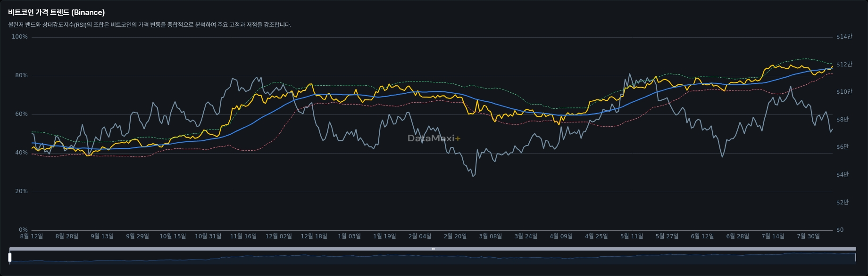This screenshot has height=276, width=868.
Task: Click the 4월 25일 date label
Action: [596, 236]
